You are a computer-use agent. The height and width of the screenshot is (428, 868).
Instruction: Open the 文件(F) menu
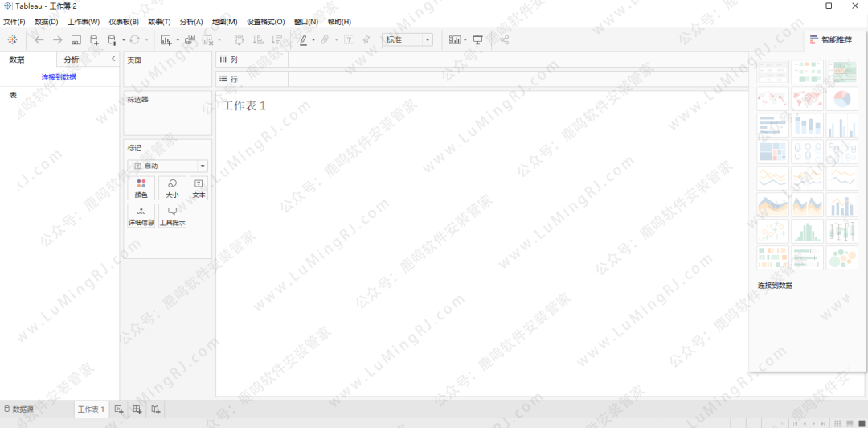[x=14, y=22]
